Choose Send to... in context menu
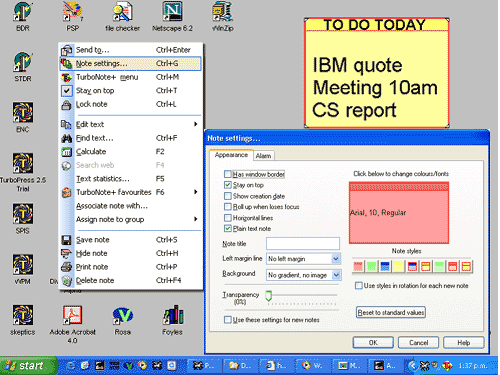Image resolution: width=500 pixels, height=375 pixels. (131, 50)
